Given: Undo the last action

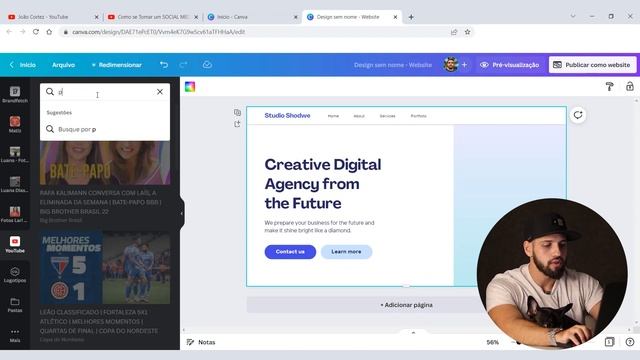Looking at the screenshot, I should pyautogui.click(x=164, y=65).
